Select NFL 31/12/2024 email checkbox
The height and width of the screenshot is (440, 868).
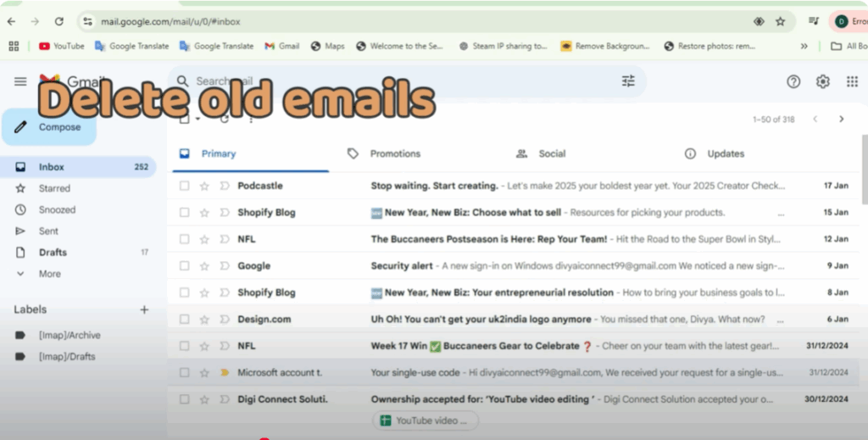[184, 346]
